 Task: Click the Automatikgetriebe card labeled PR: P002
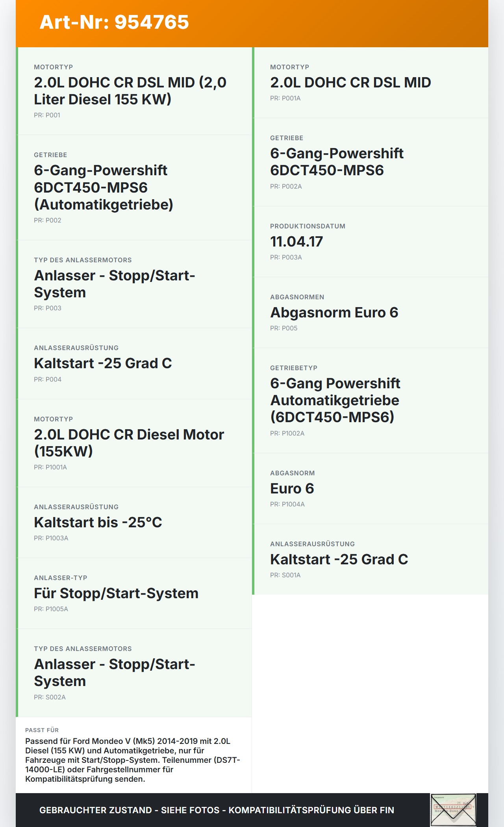134,187
